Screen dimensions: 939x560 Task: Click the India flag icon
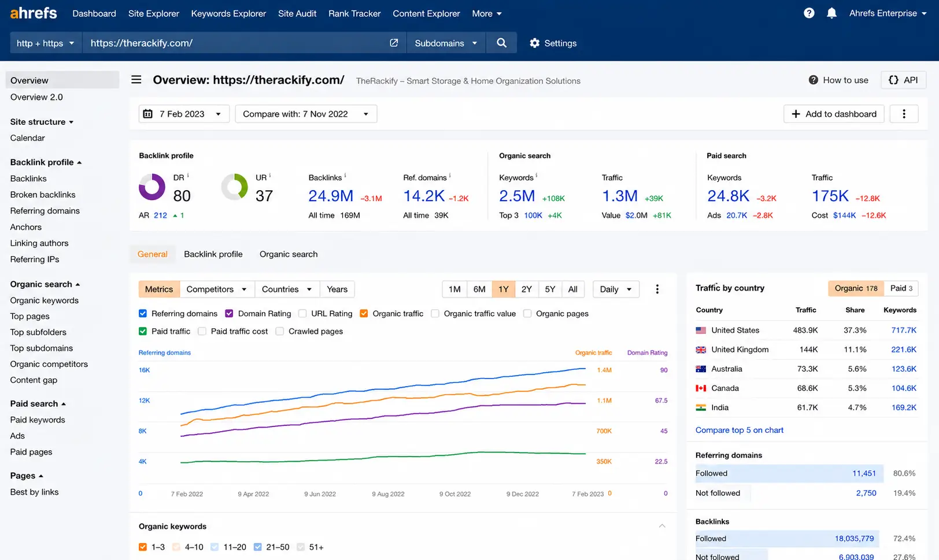pos(701,407)
